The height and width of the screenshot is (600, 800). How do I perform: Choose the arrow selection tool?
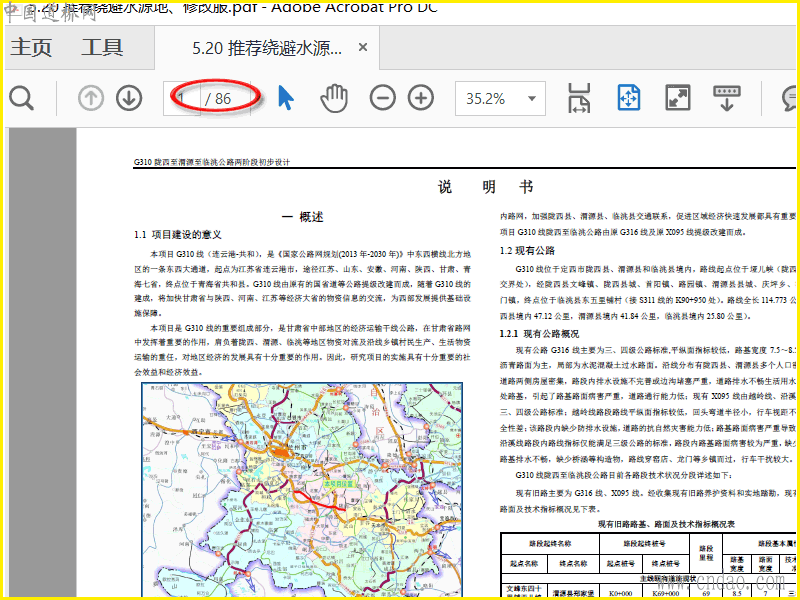286,98
